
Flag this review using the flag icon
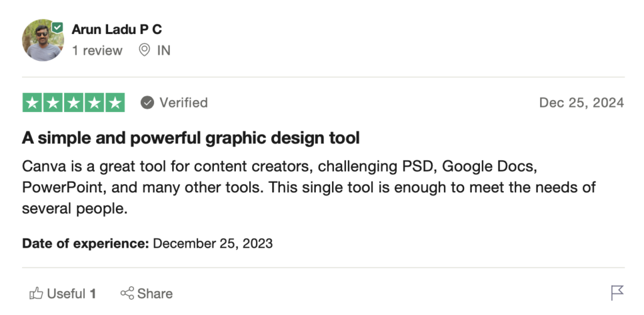pos(617,292)
